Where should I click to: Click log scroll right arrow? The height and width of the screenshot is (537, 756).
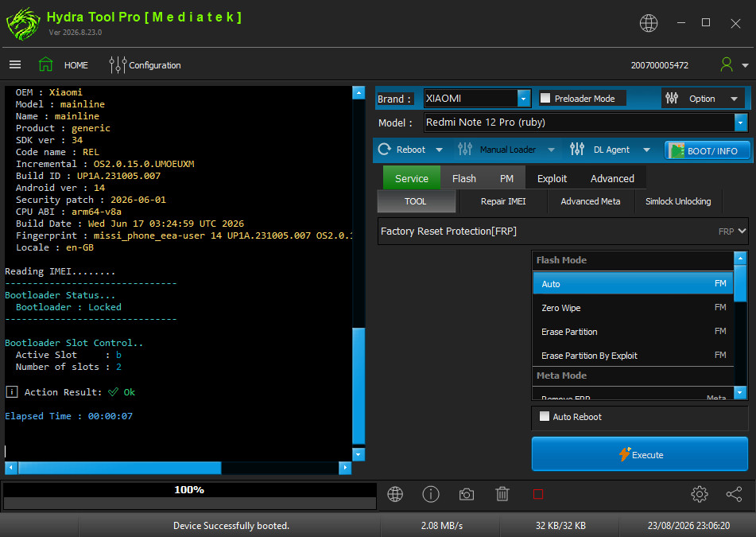pos(345,468)
